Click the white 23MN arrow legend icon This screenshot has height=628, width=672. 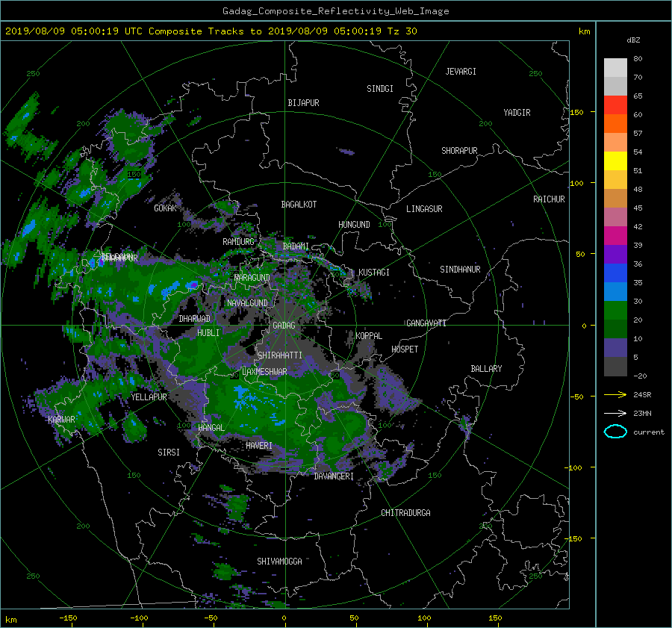point(615,413)
